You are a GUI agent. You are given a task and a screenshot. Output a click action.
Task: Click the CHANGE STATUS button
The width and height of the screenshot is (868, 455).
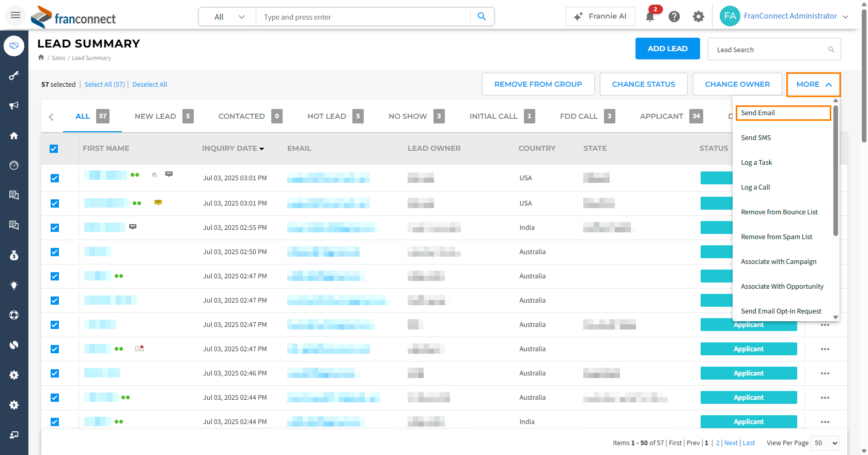click(644, 84)
